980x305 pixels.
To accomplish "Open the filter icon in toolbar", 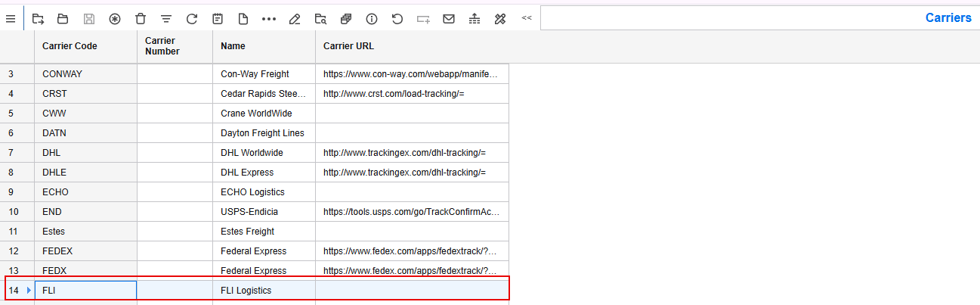I will 166,18.
